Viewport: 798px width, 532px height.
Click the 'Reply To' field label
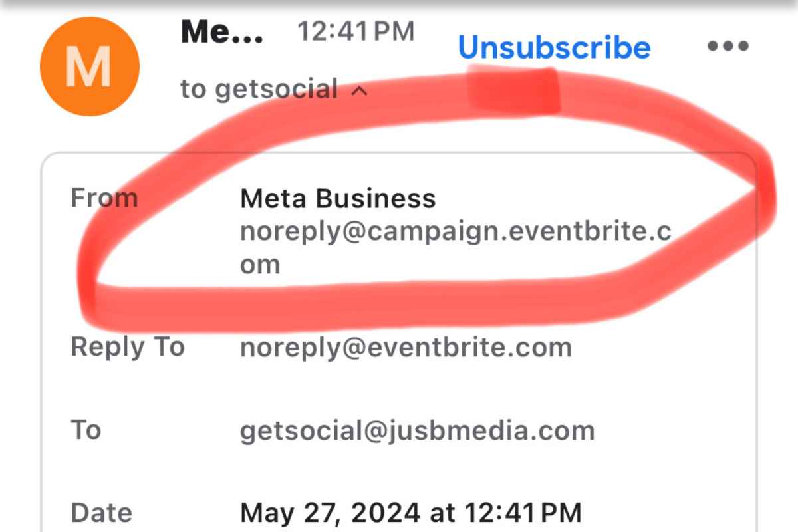click(x=127, y=347)
